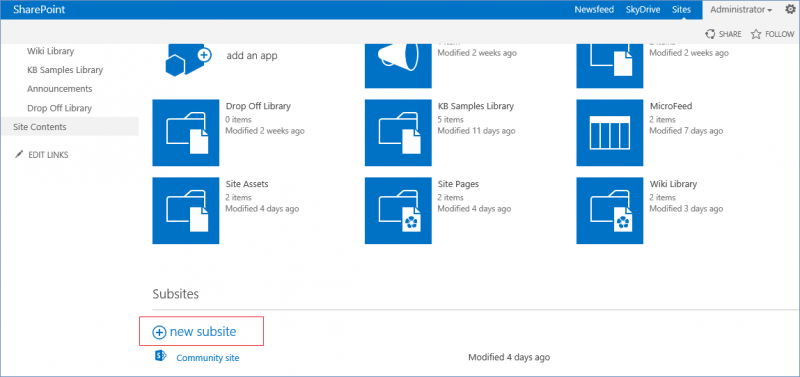800x377 pixels.
Task: Click the Follow star icon
Action: click(x=756, y=34)
